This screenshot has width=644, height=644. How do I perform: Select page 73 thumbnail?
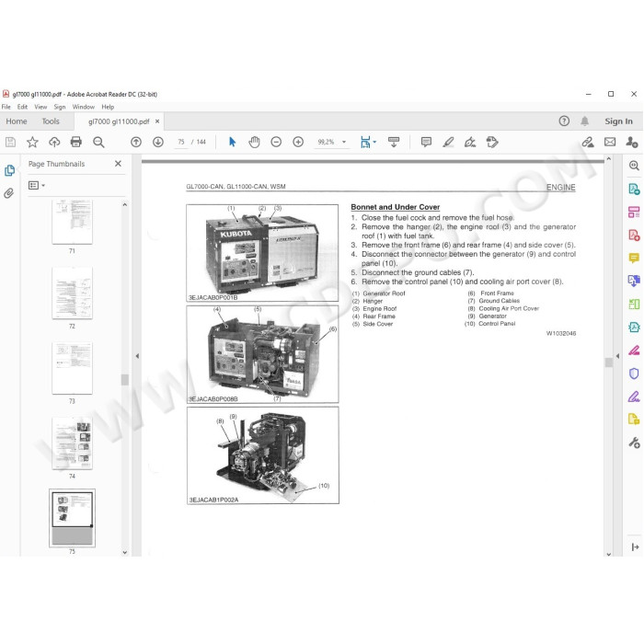pyautogui.click(x=73, y=368)
